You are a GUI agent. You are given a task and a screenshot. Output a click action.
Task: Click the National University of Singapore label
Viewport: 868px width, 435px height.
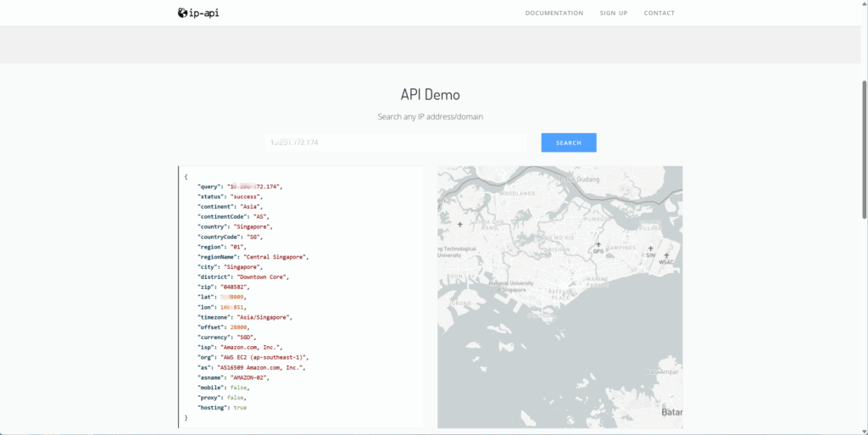pos(511,286)
